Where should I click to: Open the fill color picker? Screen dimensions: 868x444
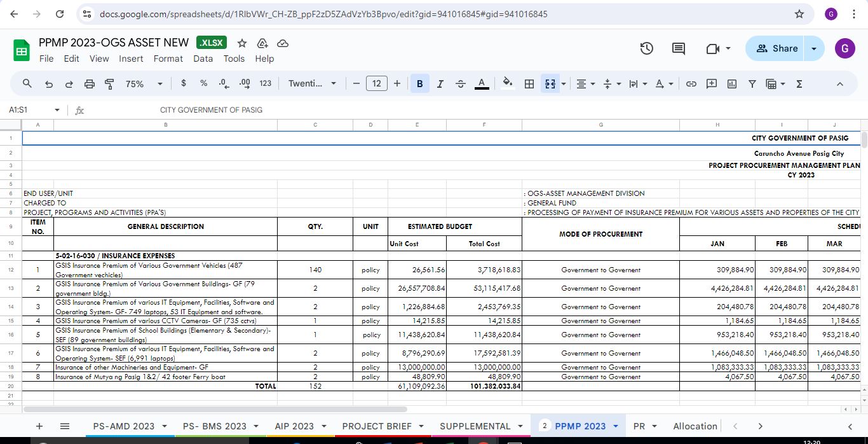click(507, 84)
